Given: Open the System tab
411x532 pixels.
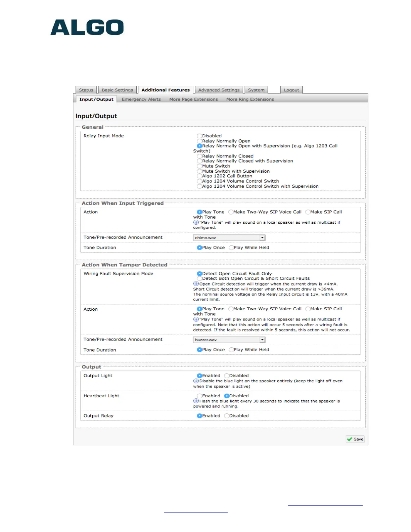Looking at the screenshot, I should coord(256,90).
